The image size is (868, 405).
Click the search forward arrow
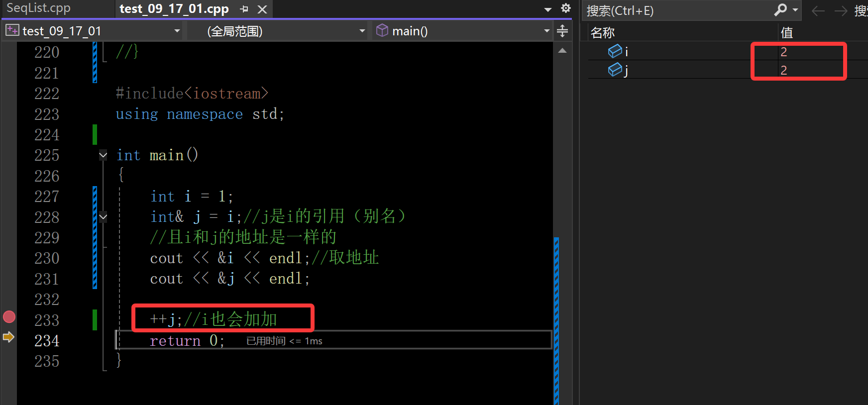coord(841,11)
